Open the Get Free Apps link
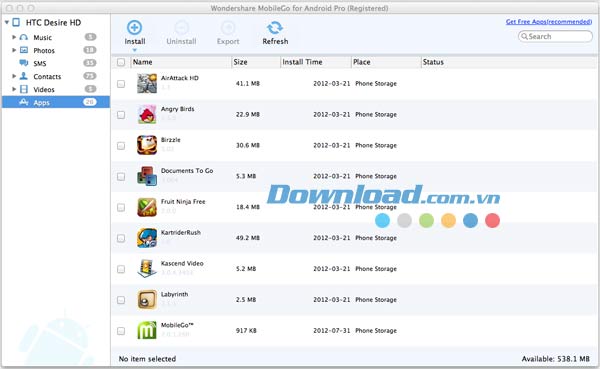The image size is (600, 369). click(549, 22)
